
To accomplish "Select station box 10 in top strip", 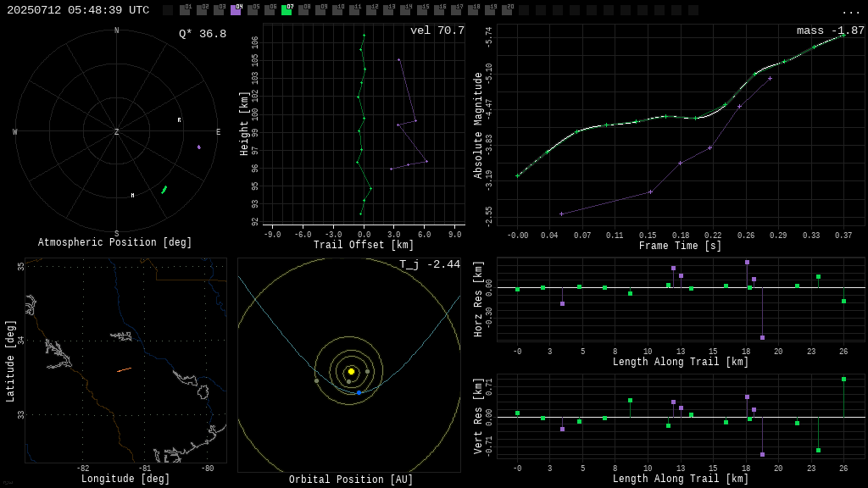I will 337,10.
